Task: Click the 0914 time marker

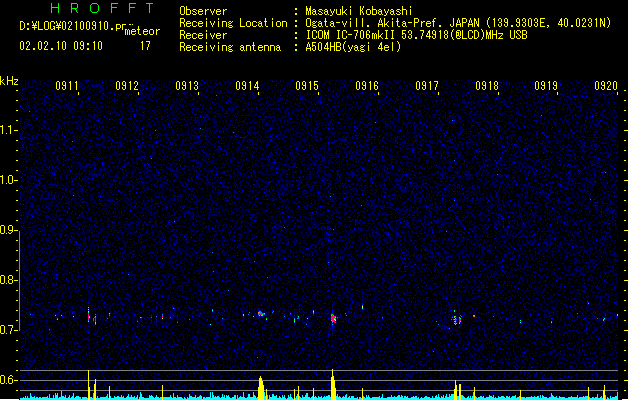Action: [247, 86]
